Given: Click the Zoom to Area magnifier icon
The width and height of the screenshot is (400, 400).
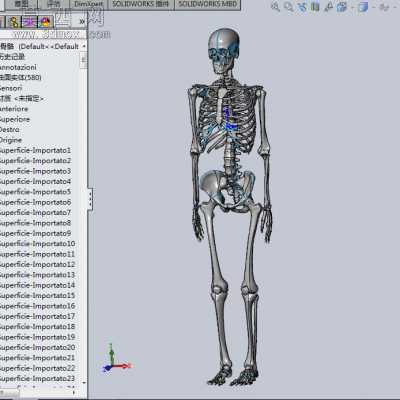Looking at the screenshot, I should click(289, 7).
